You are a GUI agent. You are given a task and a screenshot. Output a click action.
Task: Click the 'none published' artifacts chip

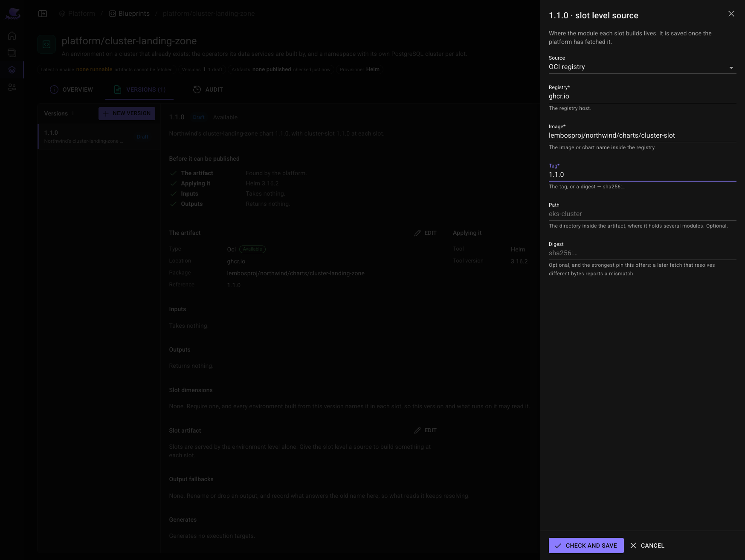281,69
